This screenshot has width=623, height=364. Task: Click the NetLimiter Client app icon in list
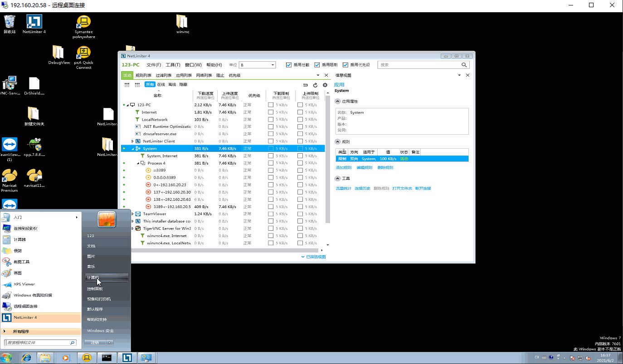tap(138, 141)
